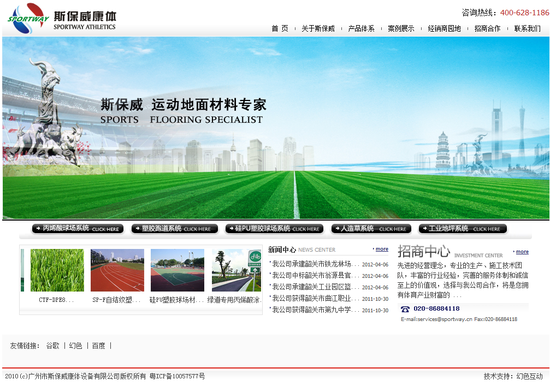Go to 产品体系 in navigation
Viewport: 550px width, 392px height.
[x=361, y=29]
